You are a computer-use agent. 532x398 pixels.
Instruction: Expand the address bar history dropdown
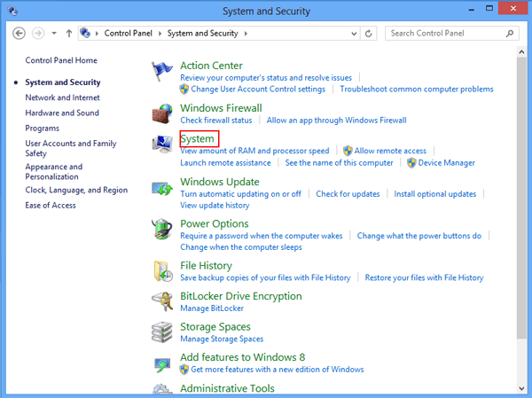click(354, 34)
